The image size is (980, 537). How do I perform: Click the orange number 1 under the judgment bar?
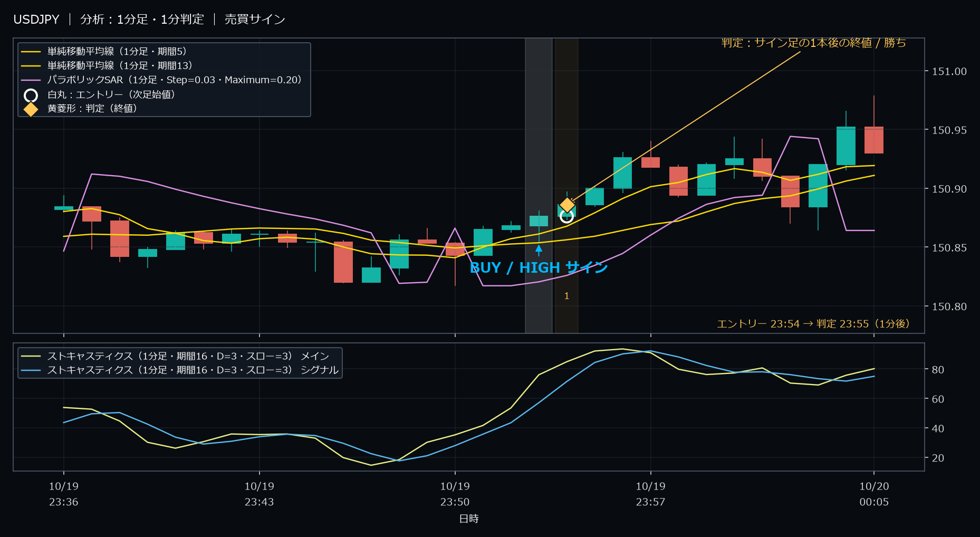[566, 296]
